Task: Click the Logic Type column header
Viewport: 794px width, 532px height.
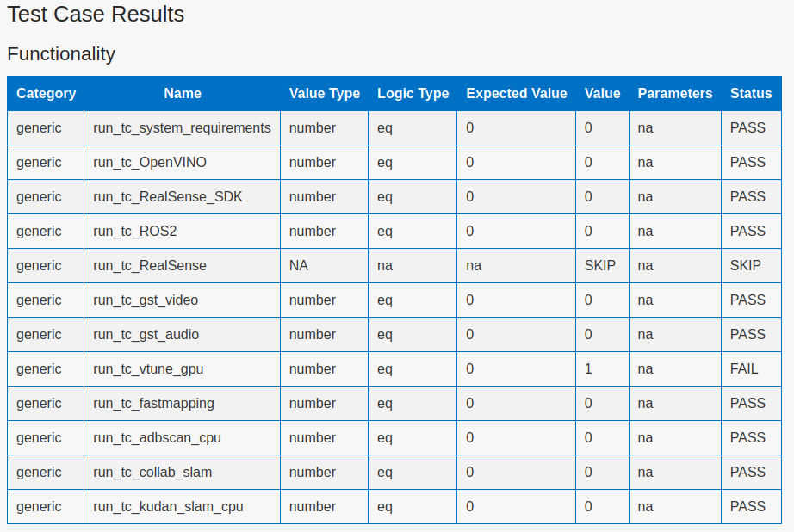Action: point(413,94)
